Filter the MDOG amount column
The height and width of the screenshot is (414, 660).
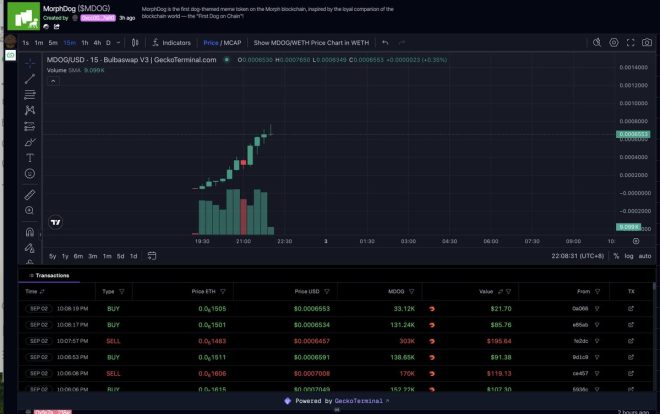[x=412, y=291]
